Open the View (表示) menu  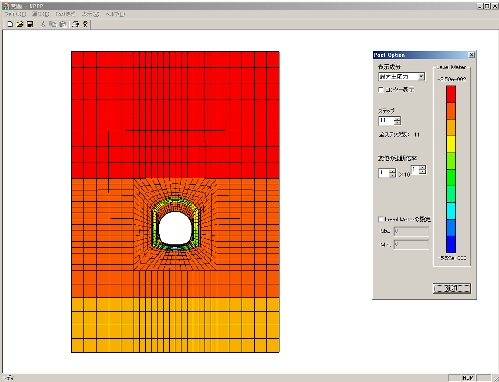click(90, 14)
